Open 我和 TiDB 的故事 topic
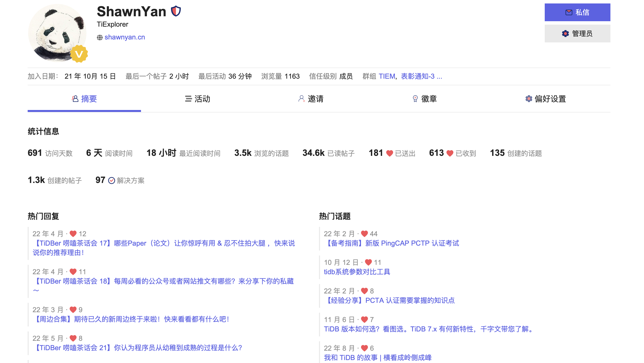 [x=378, y=357]
